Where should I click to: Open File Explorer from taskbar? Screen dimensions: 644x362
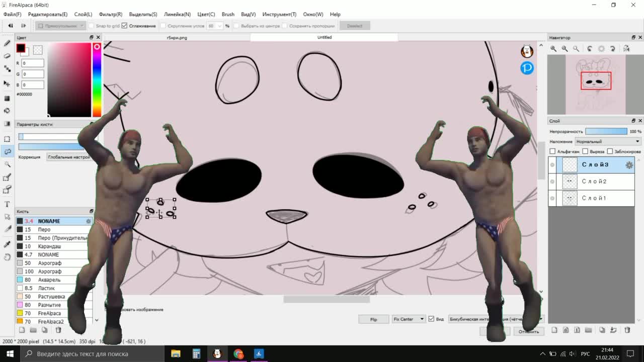click(176, 353)
